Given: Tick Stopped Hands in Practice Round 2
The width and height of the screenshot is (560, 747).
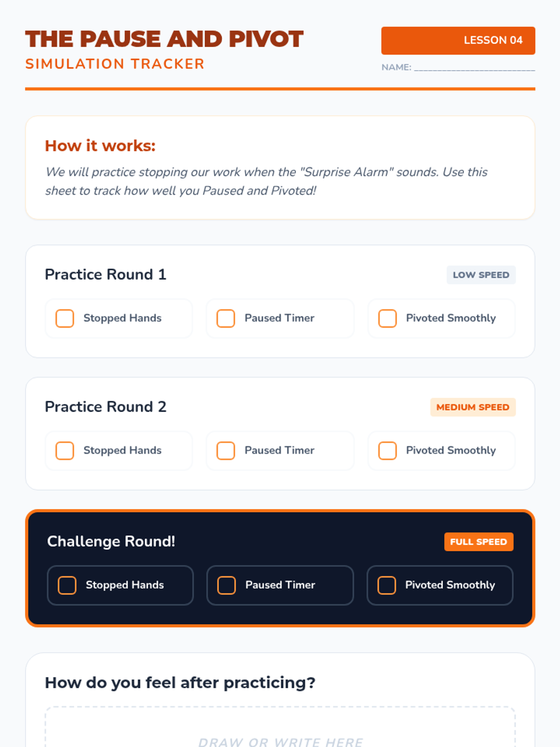Looking at the screenshot, I should pyautogui.click(x=65, y=451).
